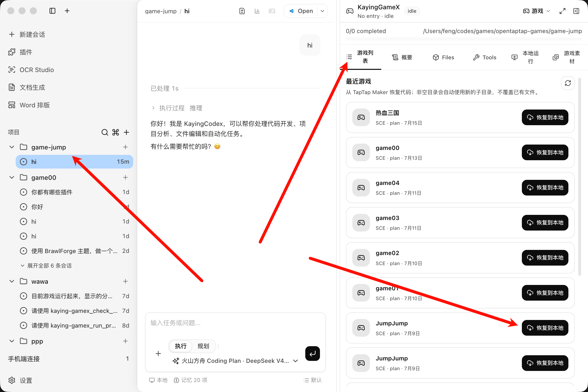The height and width of the screenshot is (392, 588).
Task: Add a session to ppp project
Action: click(125, 341)
